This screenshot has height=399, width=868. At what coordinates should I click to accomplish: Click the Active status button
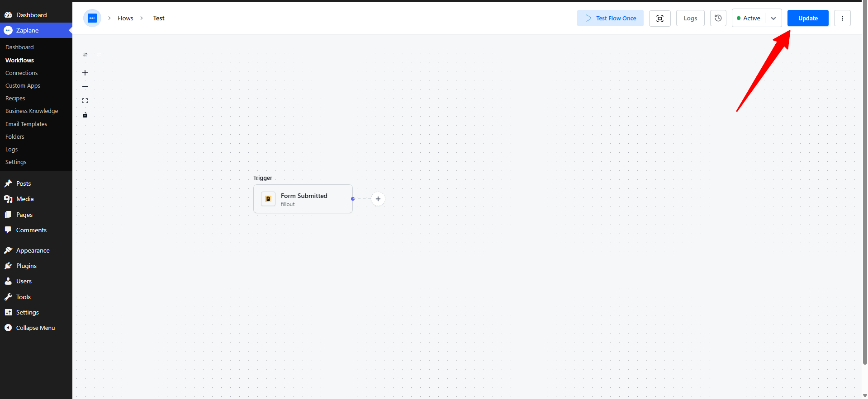(x=749, y=18)
